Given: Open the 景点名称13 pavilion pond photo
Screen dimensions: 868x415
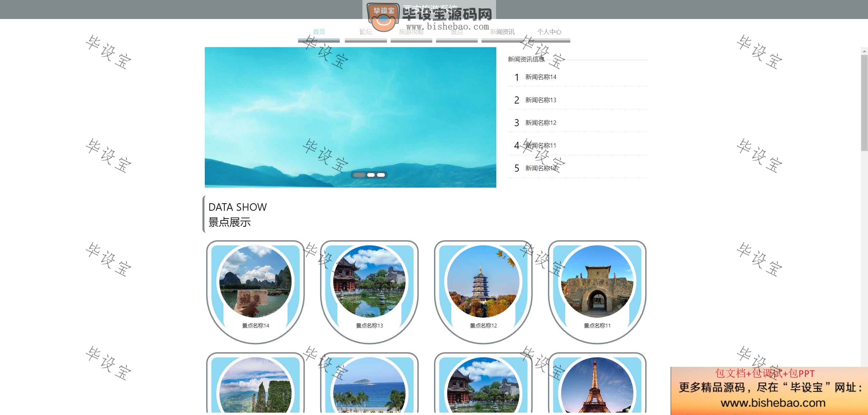Looking at the screenshot, I should [369, 281].
